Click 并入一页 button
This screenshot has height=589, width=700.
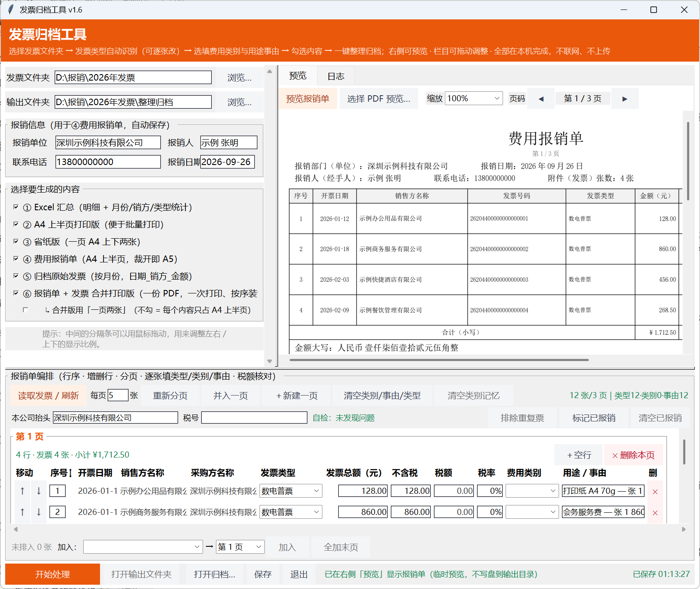pyautogui.click(x=231, y=396)
